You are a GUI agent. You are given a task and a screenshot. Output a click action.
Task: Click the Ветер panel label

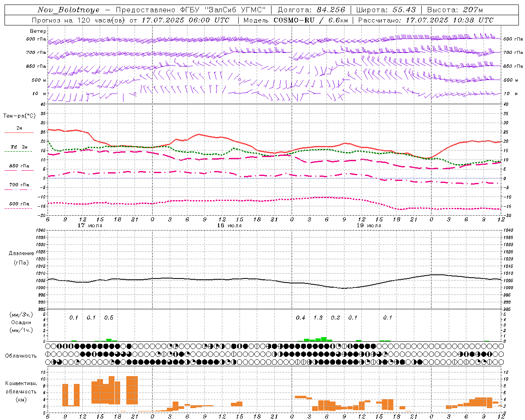coord(38,31)
